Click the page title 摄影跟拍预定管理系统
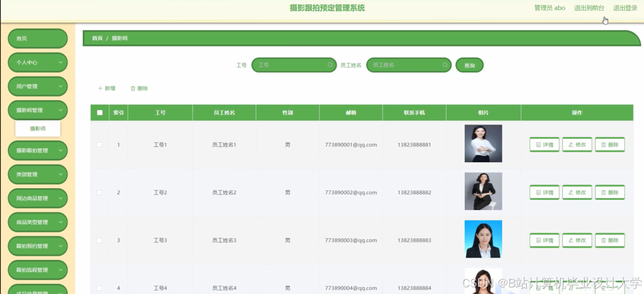Screen dimensions: 644x294 pos(327,8)
